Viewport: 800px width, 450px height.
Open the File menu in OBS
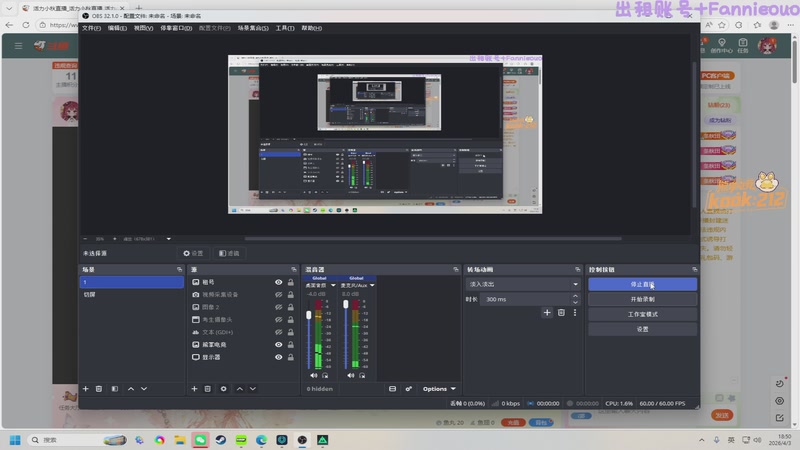(91, 28)
